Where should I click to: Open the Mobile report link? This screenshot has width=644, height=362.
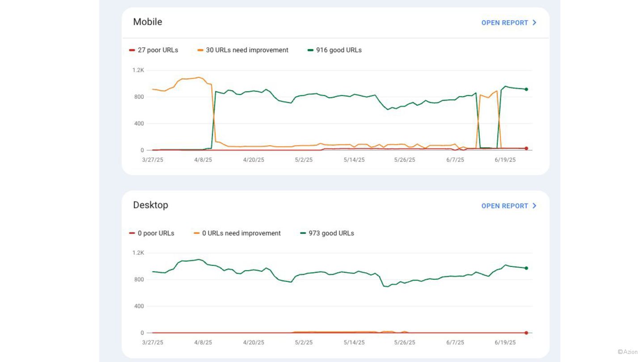(x=504, y=23)
